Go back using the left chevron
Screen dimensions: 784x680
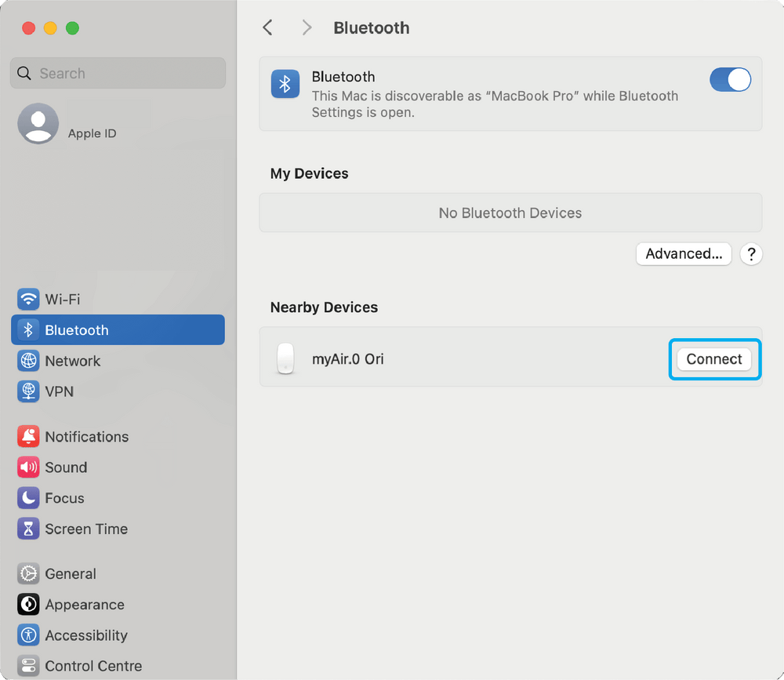[x=267, y=28]
